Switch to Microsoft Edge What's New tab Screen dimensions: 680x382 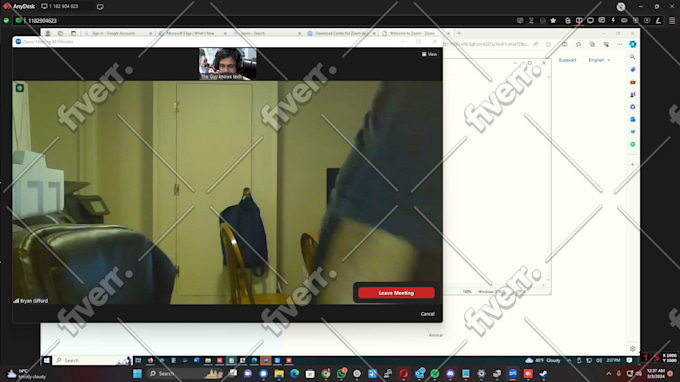[x=193, y=33]
